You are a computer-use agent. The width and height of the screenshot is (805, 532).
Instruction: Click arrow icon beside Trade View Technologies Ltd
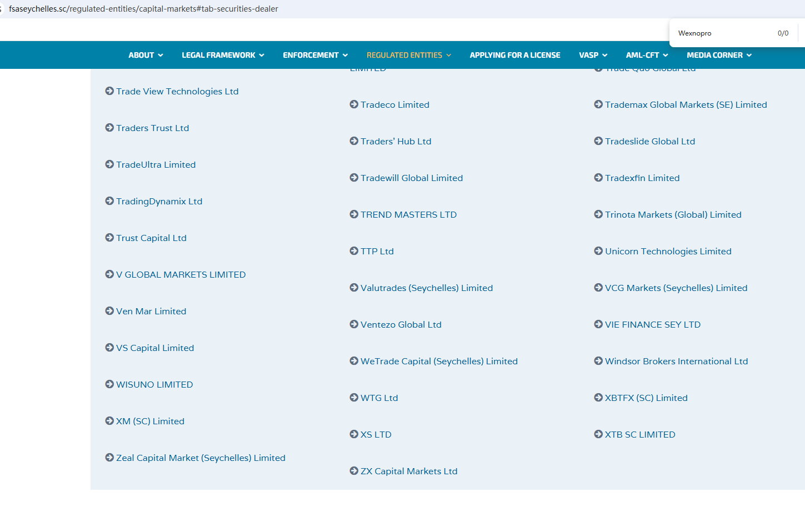[109, 91]
